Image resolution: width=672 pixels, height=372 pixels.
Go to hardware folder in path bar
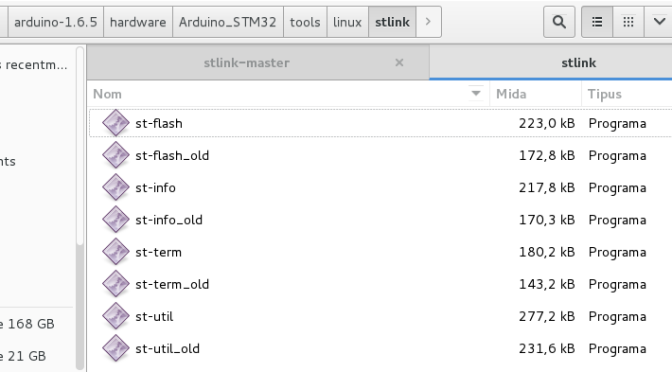[x=138, y=22]
